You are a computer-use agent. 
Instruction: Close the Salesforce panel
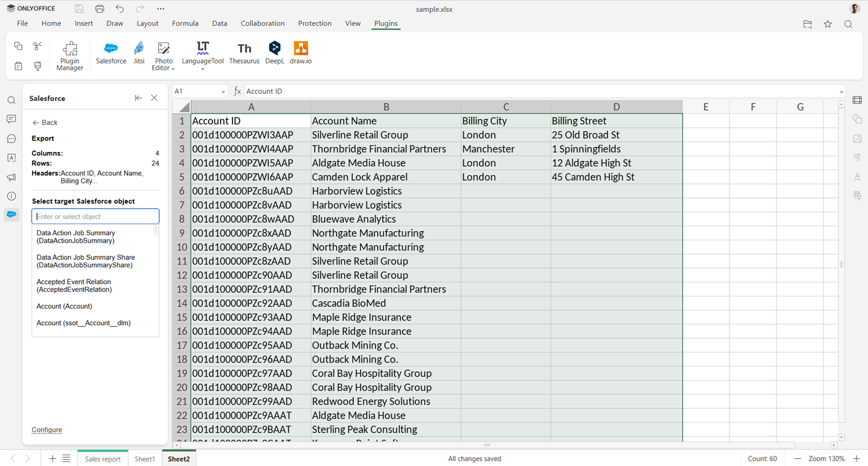(154, 98)
